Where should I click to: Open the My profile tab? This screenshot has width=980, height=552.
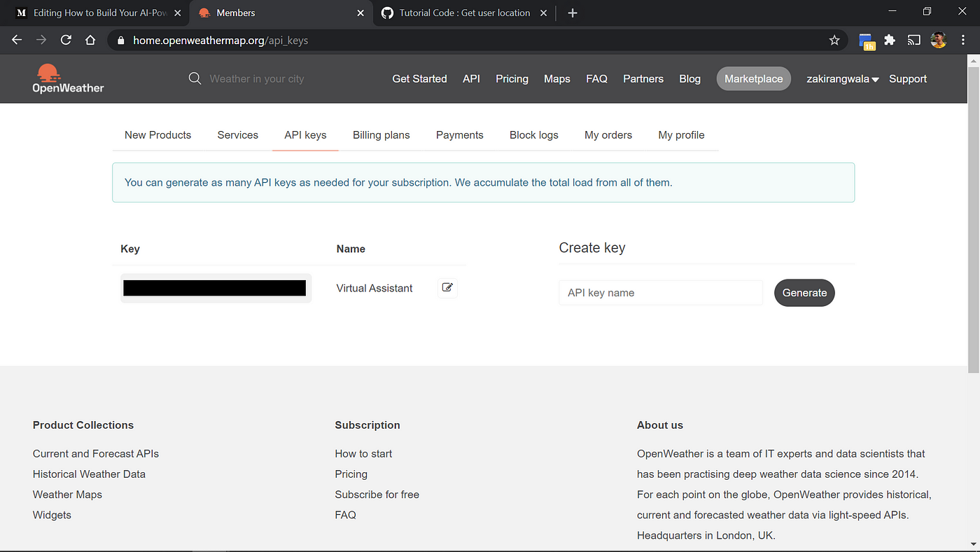click(681, 134)
